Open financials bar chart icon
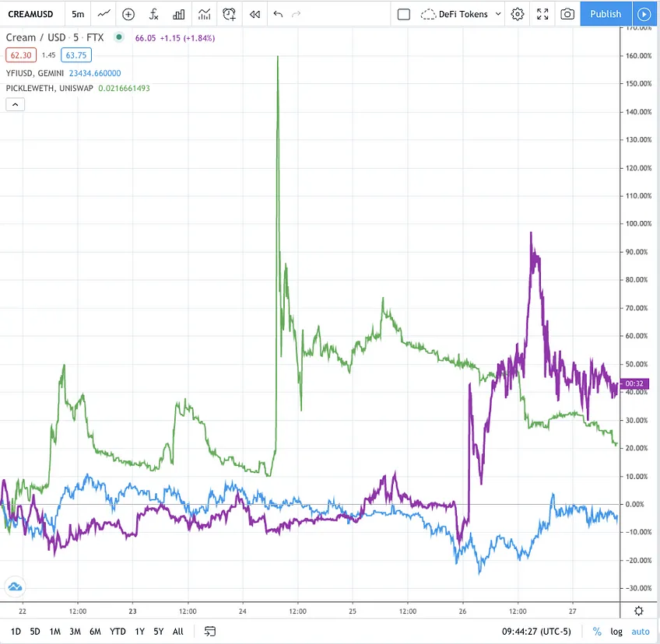Viewport: 660px width, 644px height. (x=178, y=14)
